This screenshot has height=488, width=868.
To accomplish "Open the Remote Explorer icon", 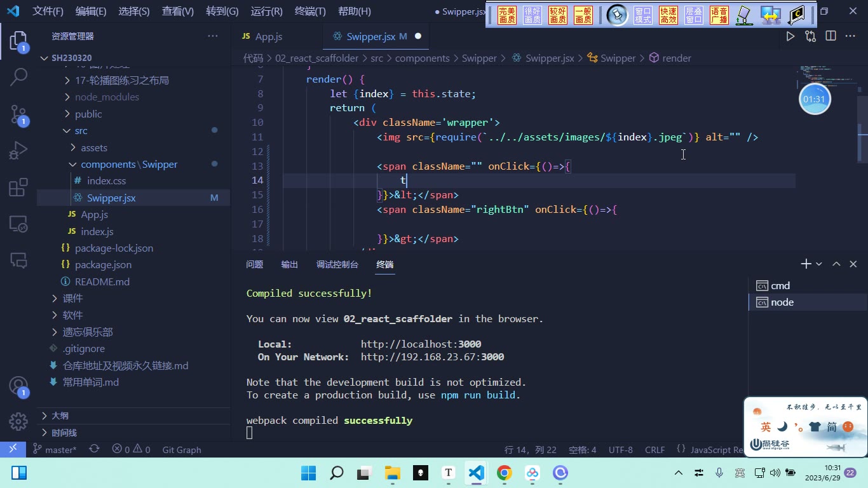I will 18,224.
